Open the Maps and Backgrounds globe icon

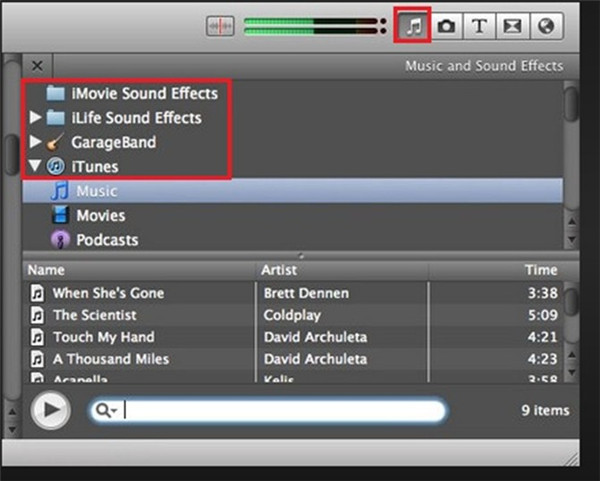(546, 26)
